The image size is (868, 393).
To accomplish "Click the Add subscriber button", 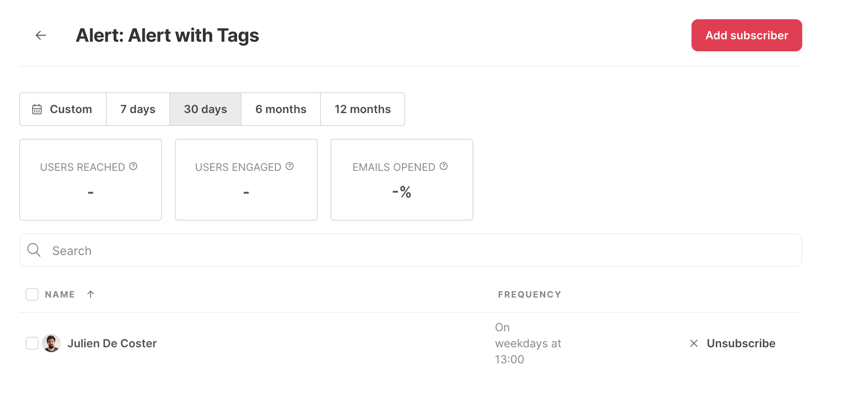I will (747, 35).
